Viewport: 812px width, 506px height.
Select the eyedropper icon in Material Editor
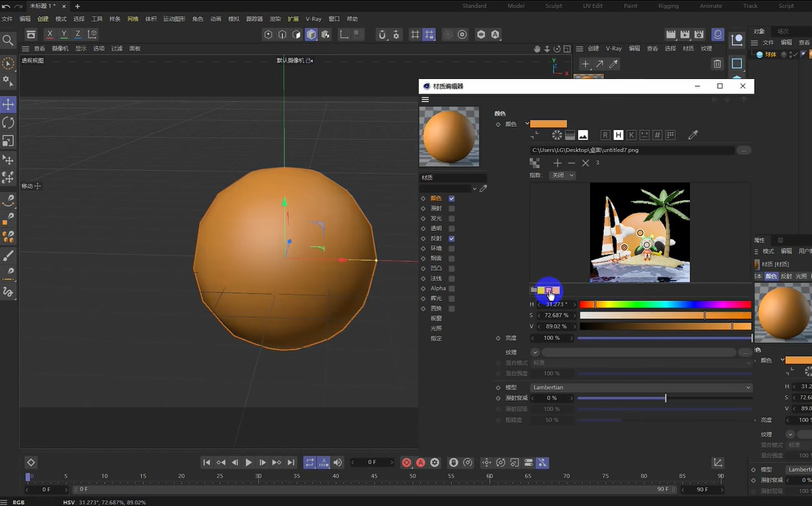click(x=693, y=135)
